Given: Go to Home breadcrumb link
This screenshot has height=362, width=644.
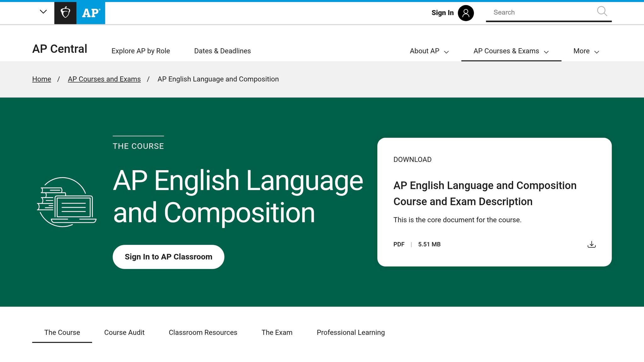Looking at the screenshot, I should coord(42,79).
